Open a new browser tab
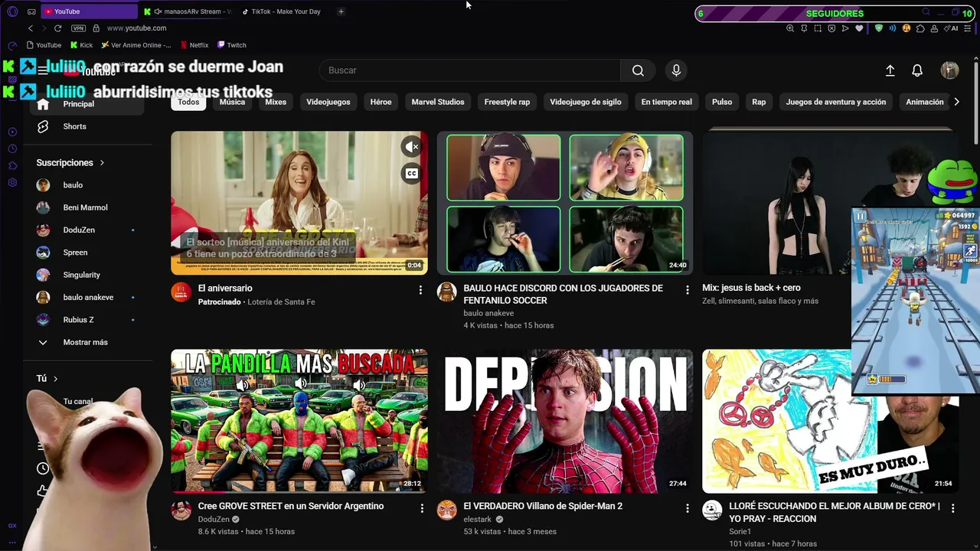The width and height of the screenshot is (980, 551). (341, 11)
